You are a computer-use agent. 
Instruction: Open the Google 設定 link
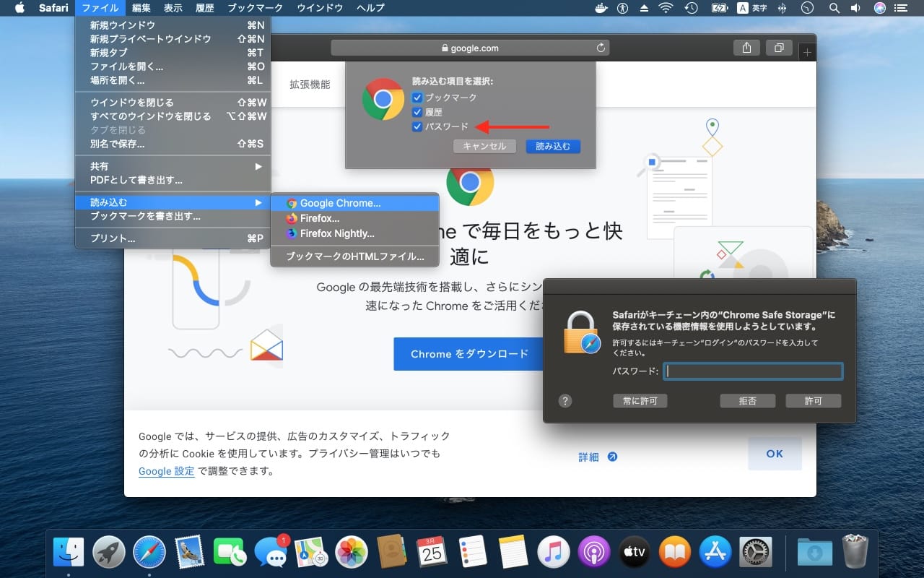pyautogui.click(x=167, y=471)
